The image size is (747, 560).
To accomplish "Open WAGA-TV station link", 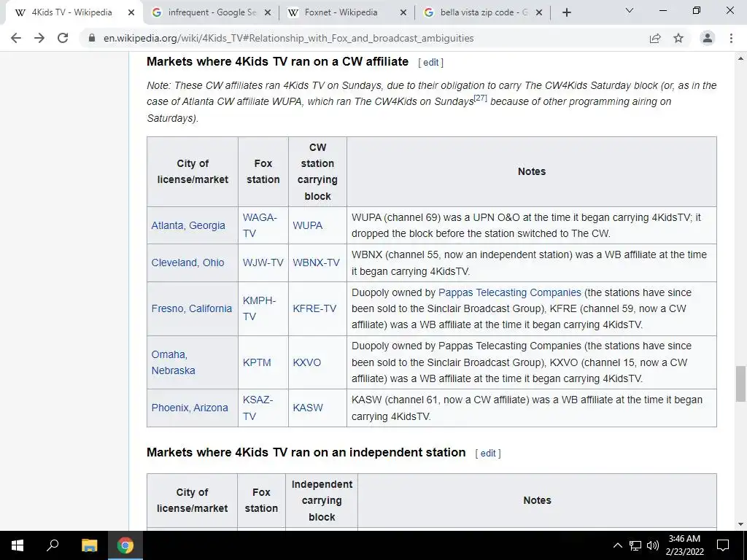I will click(x=260, y=225).
